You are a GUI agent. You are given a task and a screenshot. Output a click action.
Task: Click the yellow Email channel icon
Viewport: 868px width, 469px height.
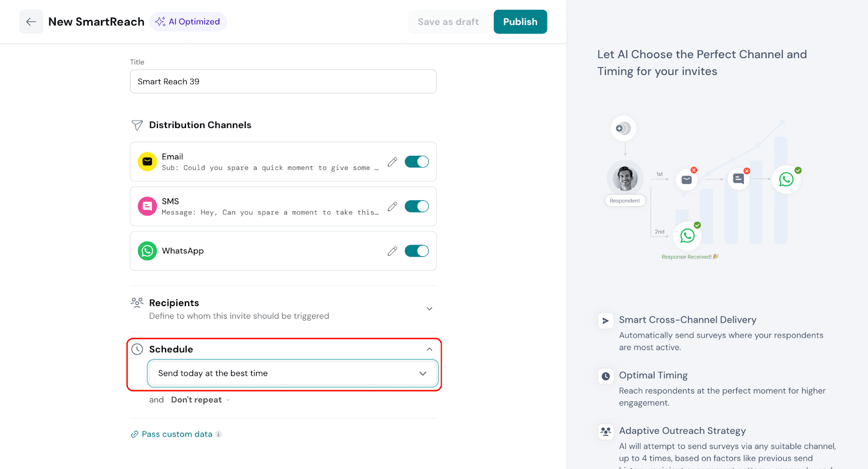click(x=147, y=162)
